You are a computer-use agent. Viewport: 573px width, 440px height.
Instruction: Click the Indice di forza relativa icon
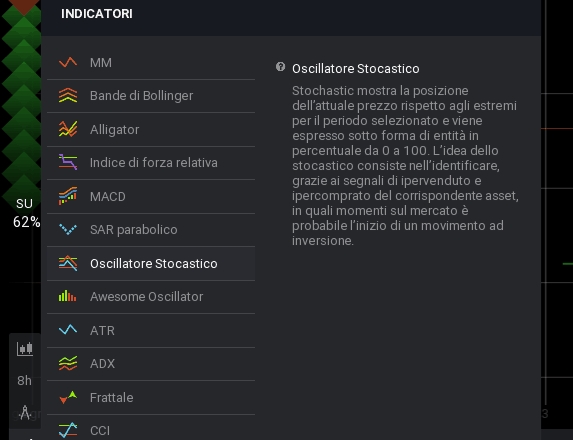(x=68, y=162)
